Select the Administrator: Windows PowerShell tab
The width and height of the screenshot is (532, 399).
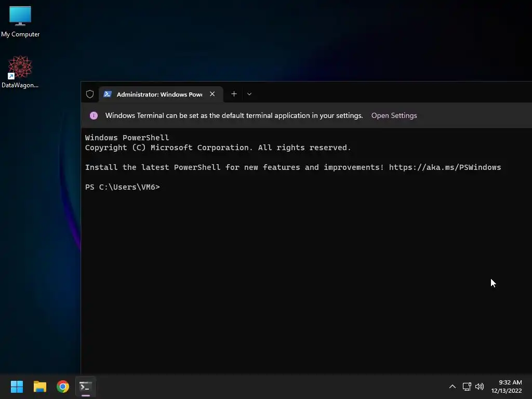click(161, 95)
